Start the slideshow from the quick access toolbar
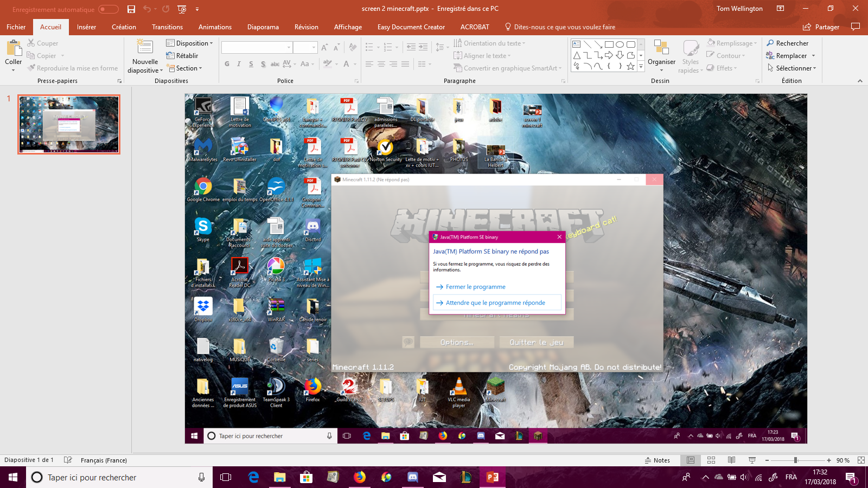868x488 pixels. pyautogui.click(x=182, y=9)
